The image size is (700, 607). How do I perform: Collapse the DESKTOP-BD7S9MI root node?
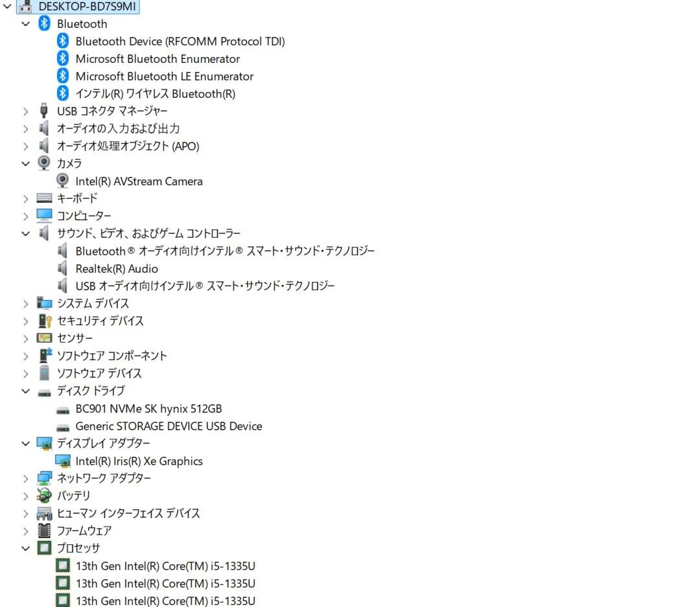coord(7,6)
